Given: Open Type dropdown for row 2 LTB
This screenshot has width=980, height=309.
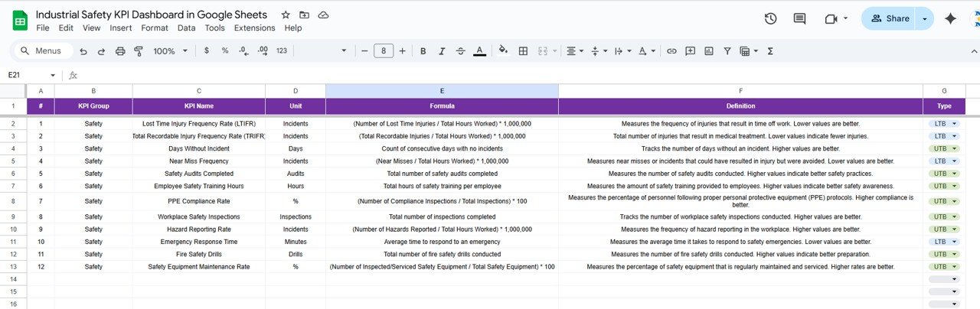Looking at the screenshot, I should (x=954, y=123).
